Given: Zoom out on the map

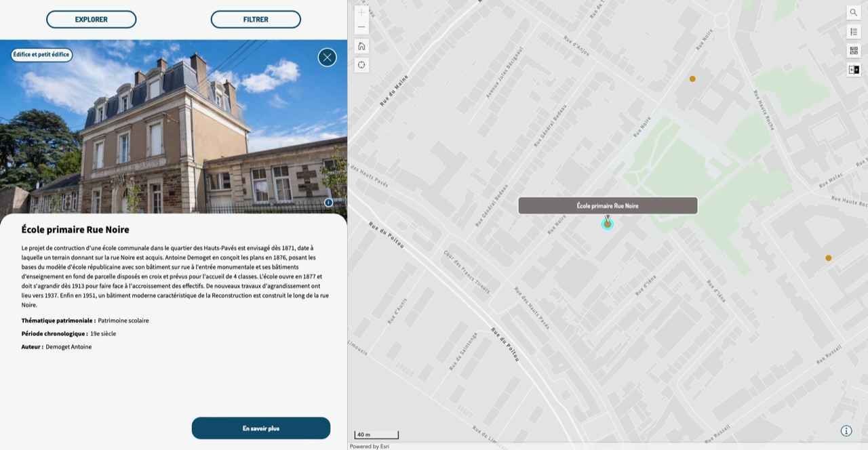Looking at the screenshot, I should 361,27.
